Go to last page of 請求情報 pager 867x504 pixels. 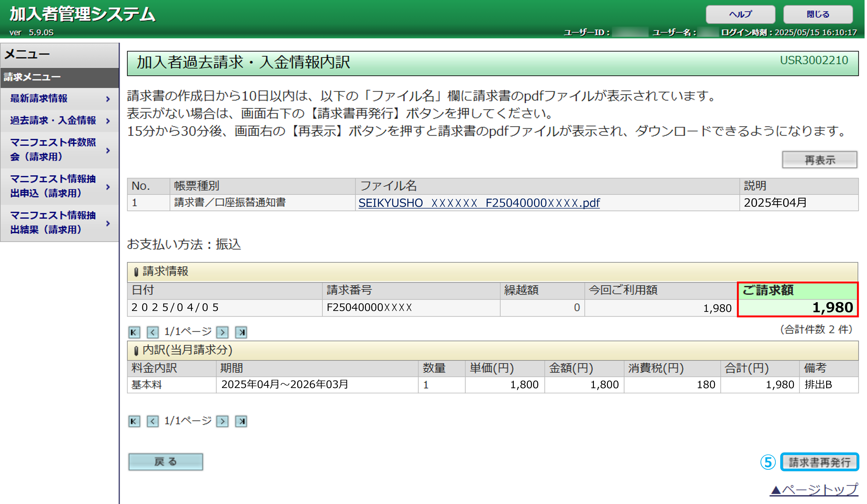click(241, 332)
